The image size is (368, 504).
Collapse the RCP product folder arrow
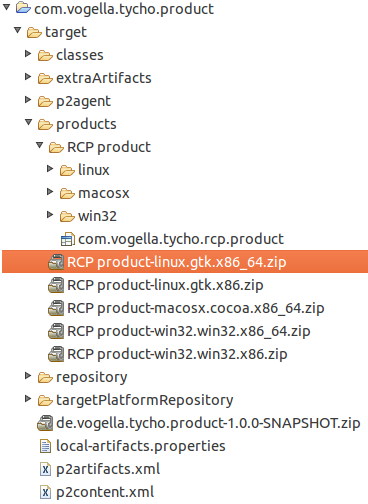coord(40,146)
